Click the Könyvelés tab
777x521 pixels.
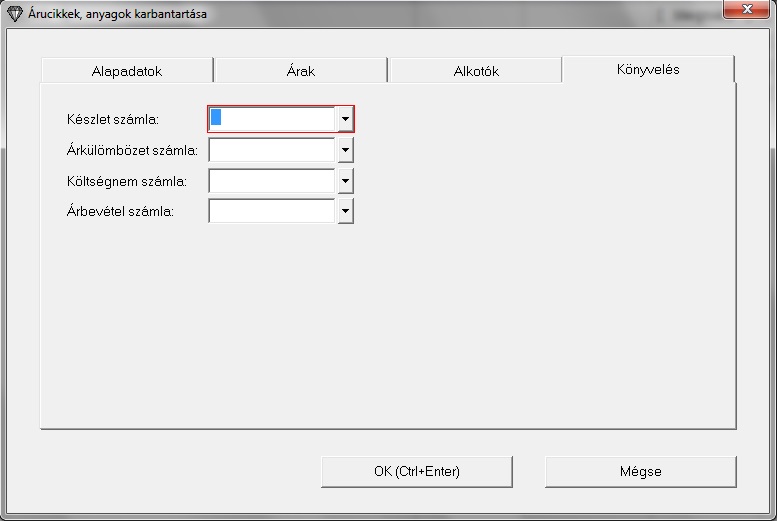(648, 69)
